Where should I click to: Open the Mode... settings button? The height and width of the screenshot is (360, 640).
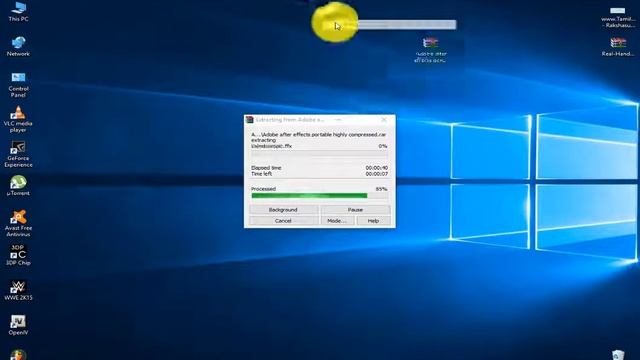coord(337,220)
